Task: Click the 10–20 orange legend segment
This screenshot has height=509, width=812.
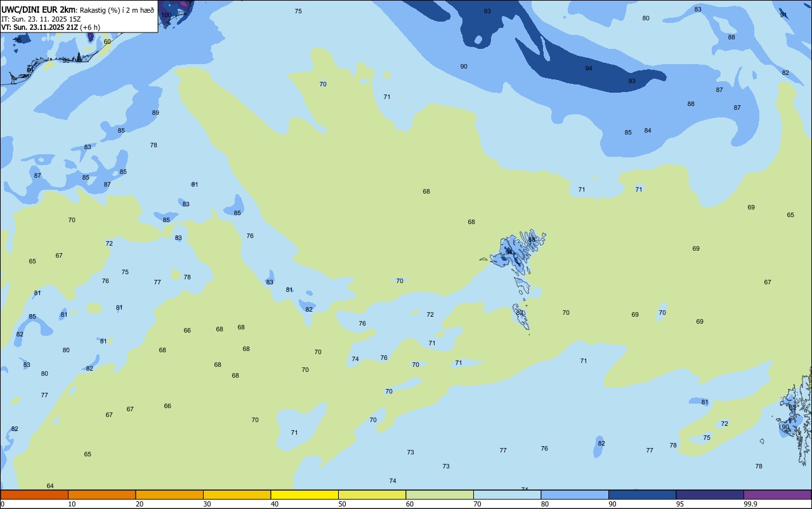Action: click(101, 494)
